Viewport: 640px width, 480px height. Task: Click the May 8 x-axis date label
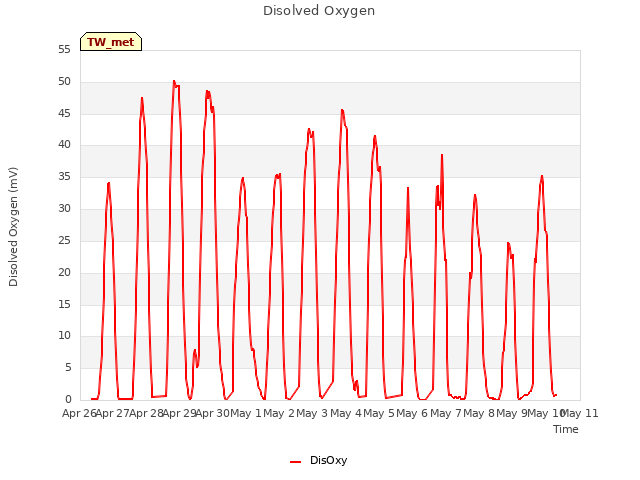click(x=479, y=413)
